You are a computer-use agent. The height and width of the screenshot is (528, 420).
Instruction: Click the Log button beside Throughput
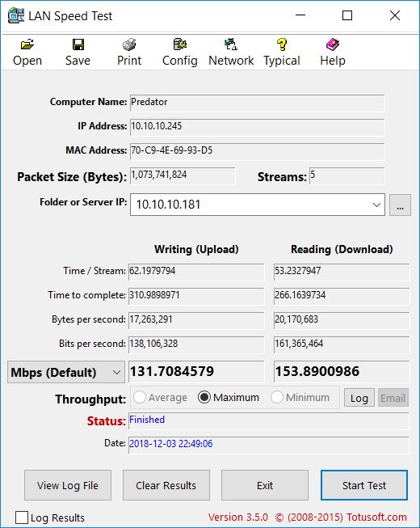[x=359, y=398]
